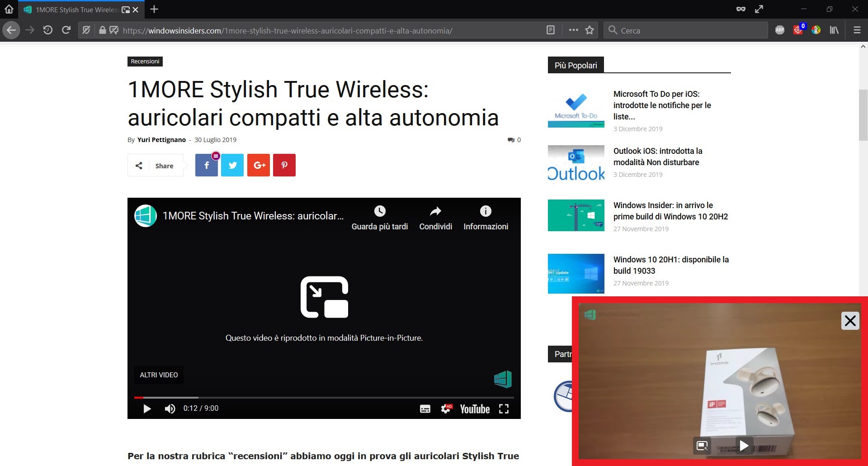The height and width of the screenshot is (466, 868).
Task: Open page actions three-dot menu
Action: 573,30
